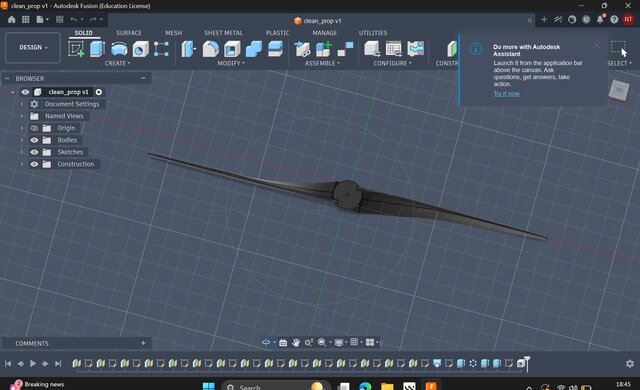Switch to the UTILITIES tab
Viewport: 640px width, 390px height.
(373, 33)
